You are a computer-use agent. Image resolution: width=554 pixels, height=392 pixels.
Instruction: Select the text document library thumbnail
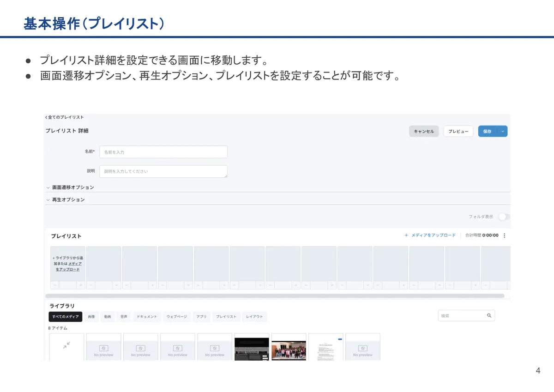click(326, 347)
